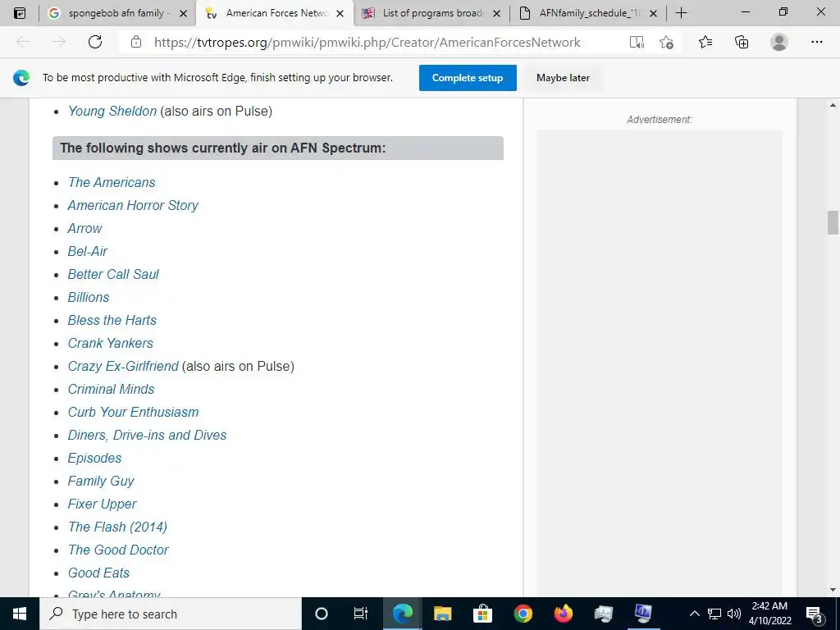
Task: Open Task View on taskbar
Action: pos(361,614)
